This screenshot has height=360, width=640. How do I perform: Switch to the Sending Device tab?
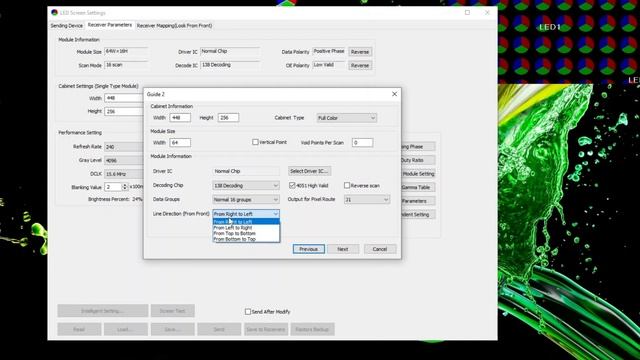[67, 25]
